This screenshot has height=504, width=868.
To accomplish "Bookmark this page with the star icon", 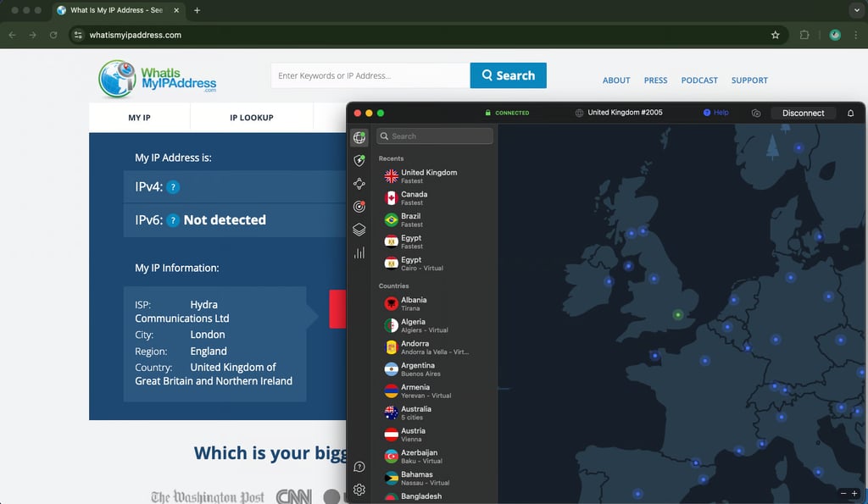I will [x=775, y=35].
